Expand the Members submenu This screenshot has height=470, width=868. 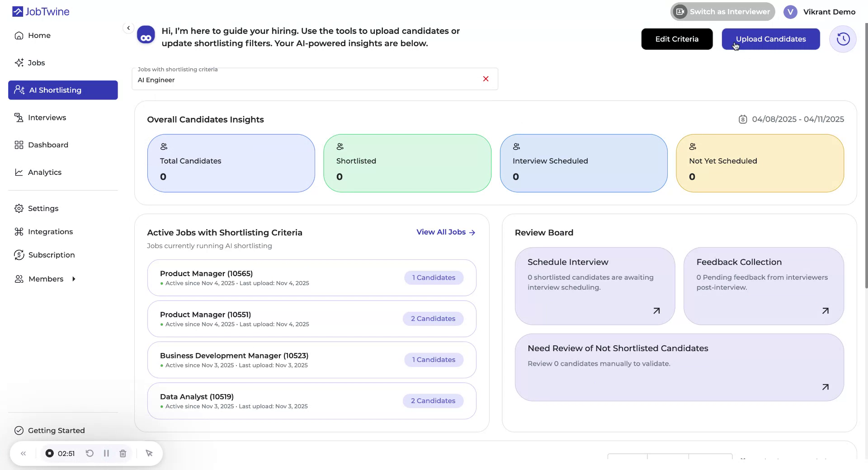point(74,279)
